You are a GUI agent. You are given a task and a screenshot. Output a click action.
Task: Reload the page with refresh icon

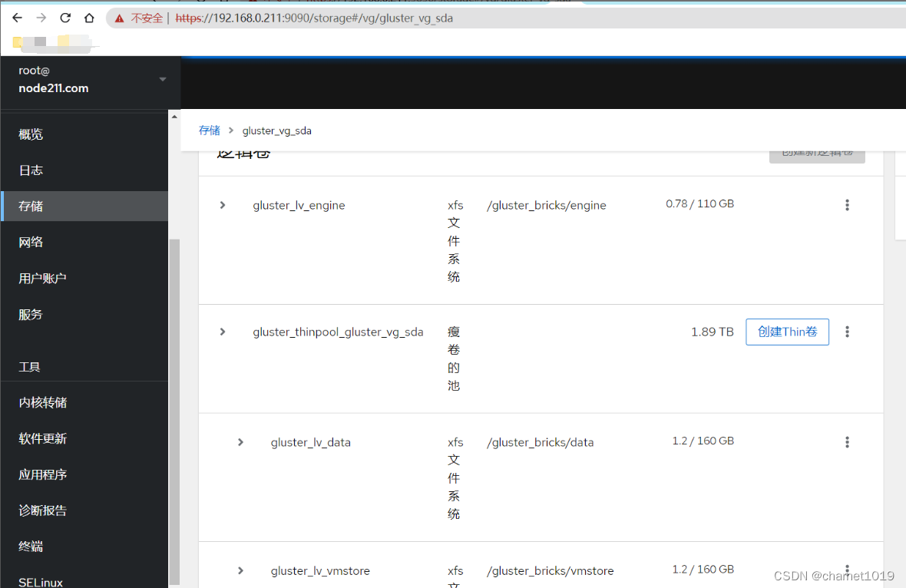point(65,18)
